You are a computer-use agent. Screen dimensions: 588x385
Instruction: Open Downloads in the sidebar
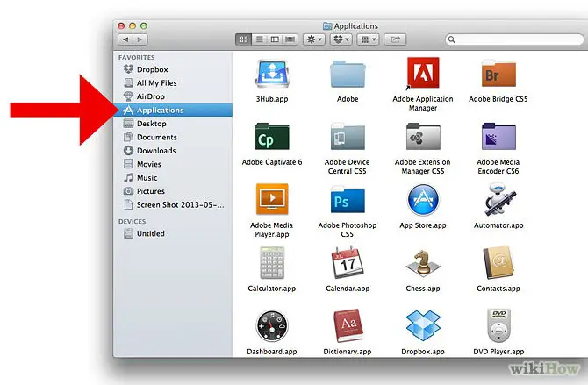click(x=173, y=151)
